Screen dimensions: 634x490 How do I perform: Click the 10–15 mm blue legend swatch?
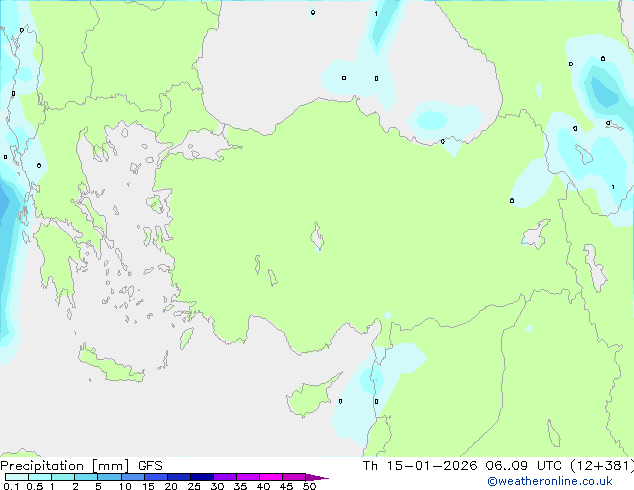(x=133, y=477)
